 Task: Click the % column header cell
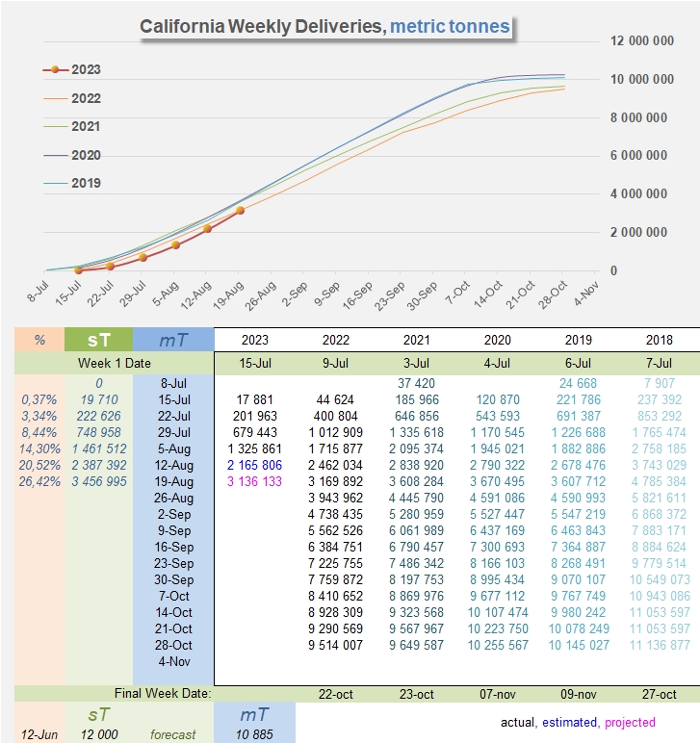coord(39,340)
